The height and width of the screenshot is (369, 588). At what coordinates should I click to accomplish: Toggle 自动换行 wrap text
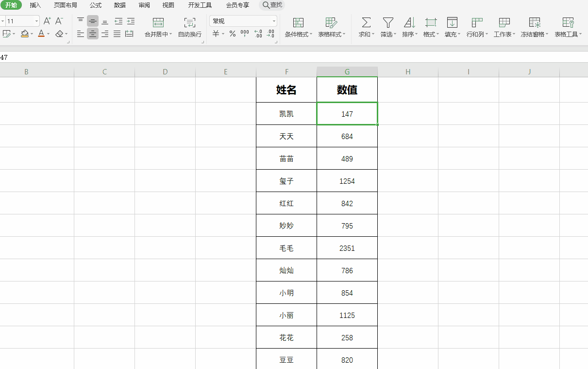(x=190, y=28)
